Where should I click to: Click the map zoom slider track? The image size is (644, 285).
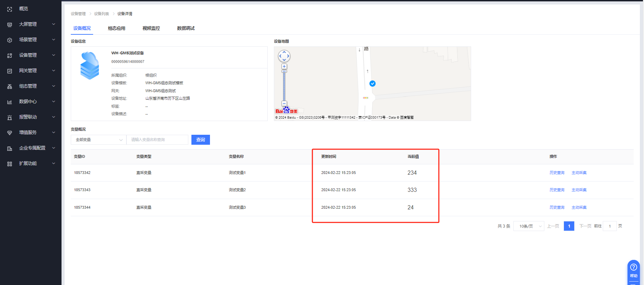284,86
